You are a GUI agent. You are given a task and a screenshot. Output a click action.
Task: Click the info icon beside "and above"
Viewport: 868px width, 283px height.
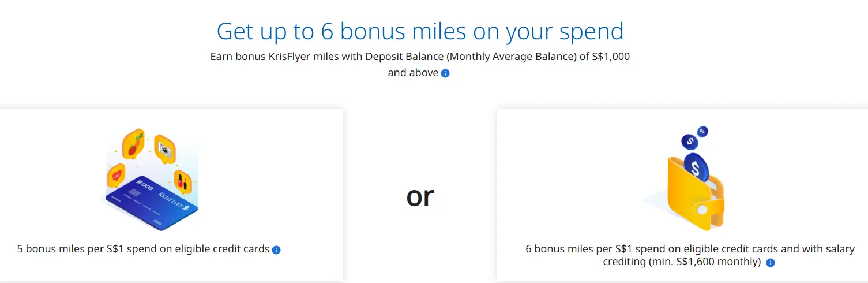445,73
